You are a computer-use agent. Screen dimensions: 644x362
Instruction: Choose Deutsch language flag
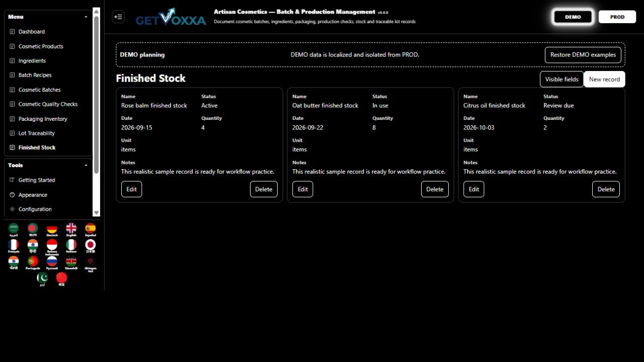(x=52, y=230)
